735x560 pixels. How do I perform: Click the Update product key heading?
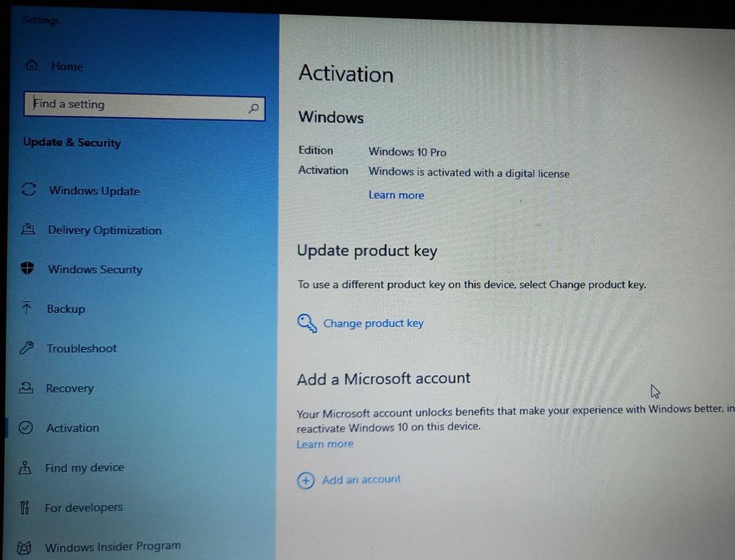coord(367,252)
